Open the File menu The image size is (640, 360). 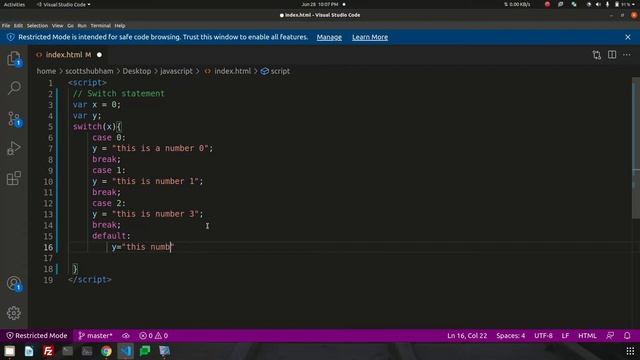6,25
